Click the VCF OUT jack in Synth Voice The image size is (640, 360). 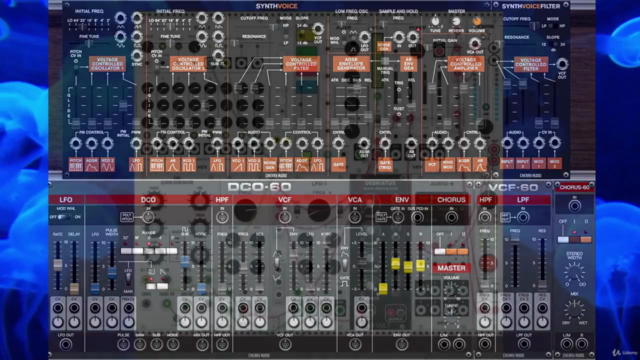coord(318,29)
